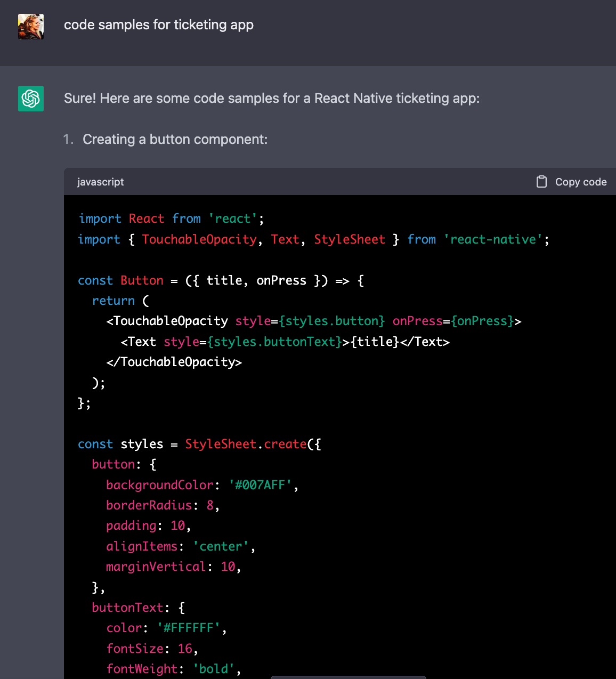Click 'TouchableOpacity' in the import statement

(x=199, y=239)
